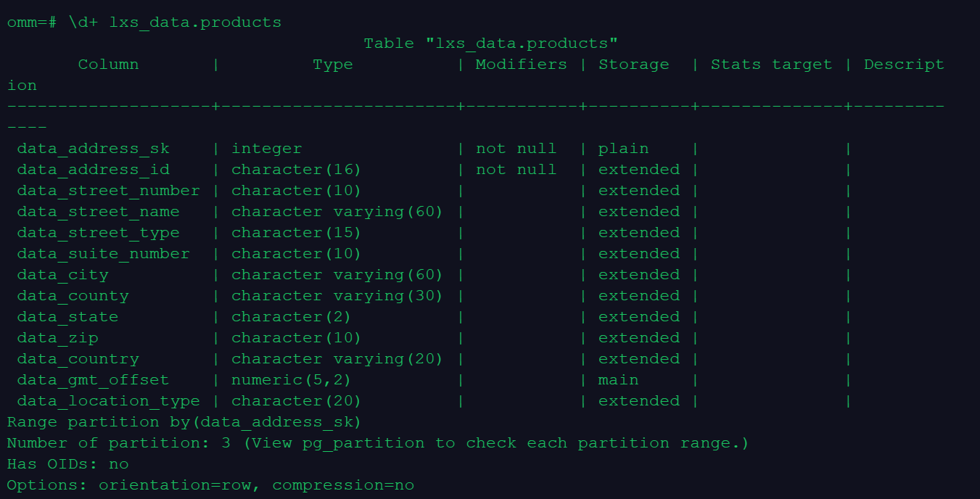Click the data_street_number row name
The width and height of the screenshot is (980, 499).
108,191
